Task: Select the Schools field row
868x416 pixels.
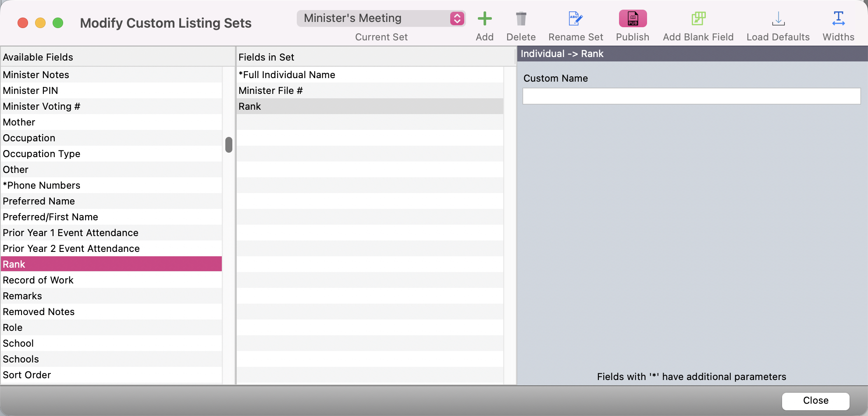Action: pyautogui.click(x=111, y=359)
